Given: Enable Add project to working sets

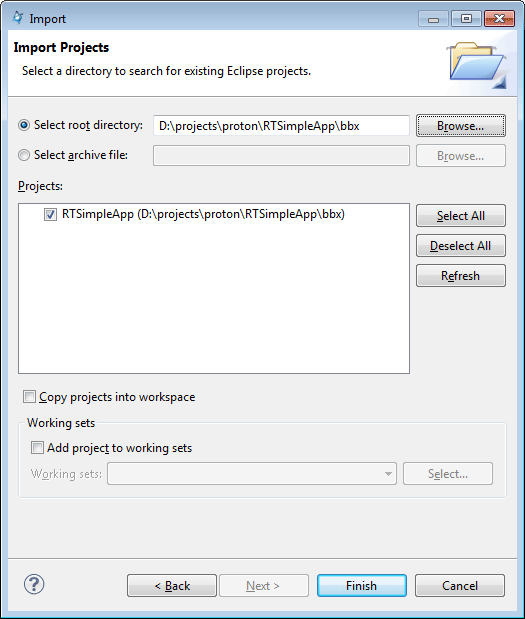Looking at the screenshot, I should click(38, 448).
